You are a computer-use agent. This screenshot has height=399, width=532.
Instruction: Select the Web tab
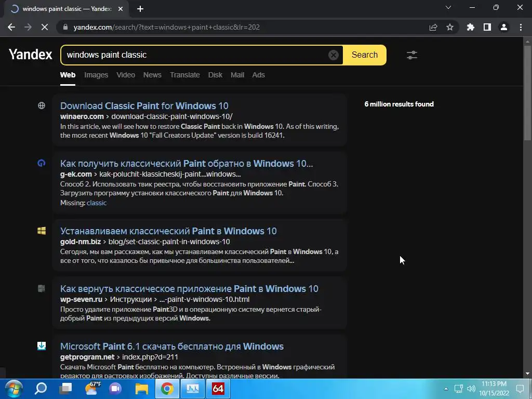click(x=68, y=75)
